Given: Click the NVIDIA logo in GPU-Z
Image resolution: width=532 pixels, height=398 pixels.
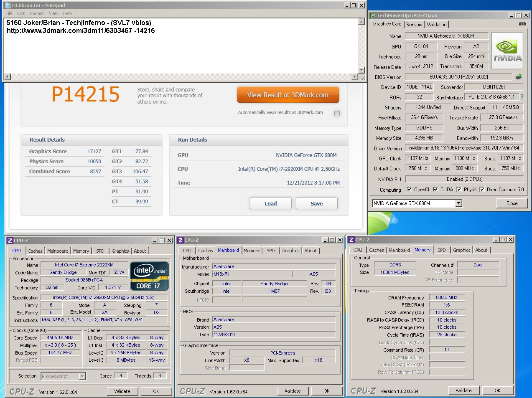Looking at the screenshot, I should pos(507,51).
